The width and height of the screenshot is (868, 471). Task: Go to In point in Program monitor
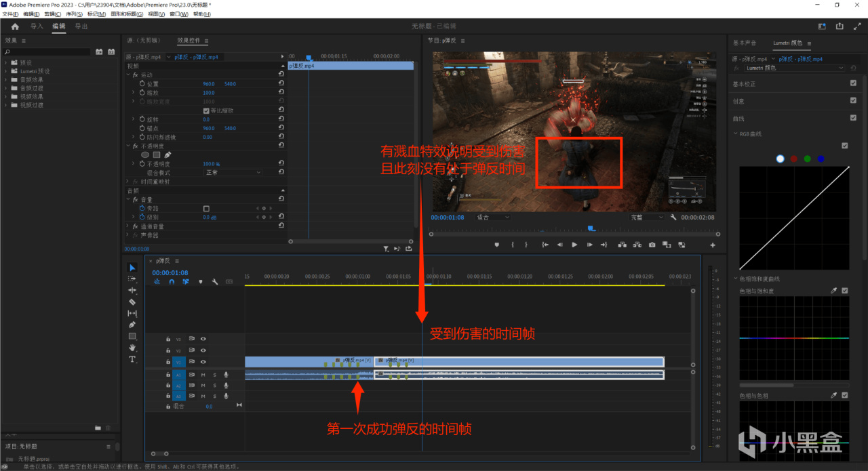tap(545, 245)
